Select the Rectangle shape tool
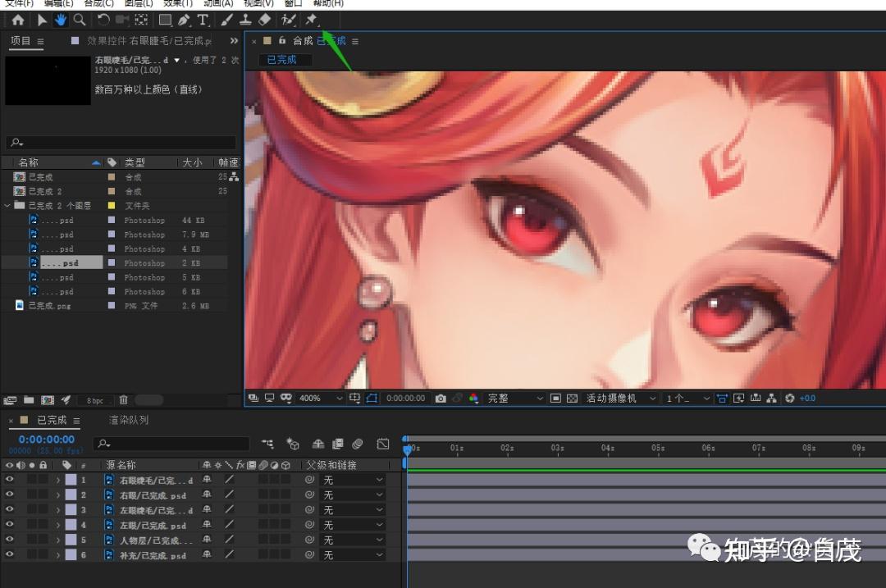 165,21
